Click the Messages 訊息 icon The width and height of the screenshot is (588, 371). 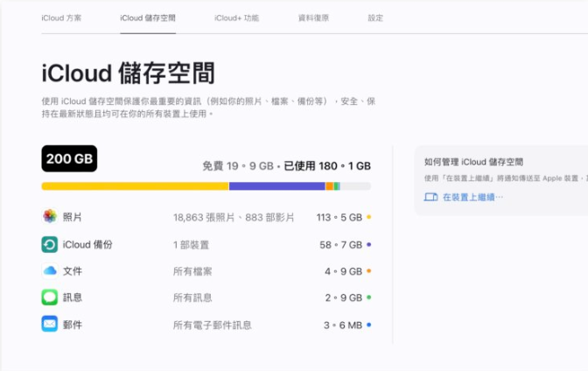[50, 297]
